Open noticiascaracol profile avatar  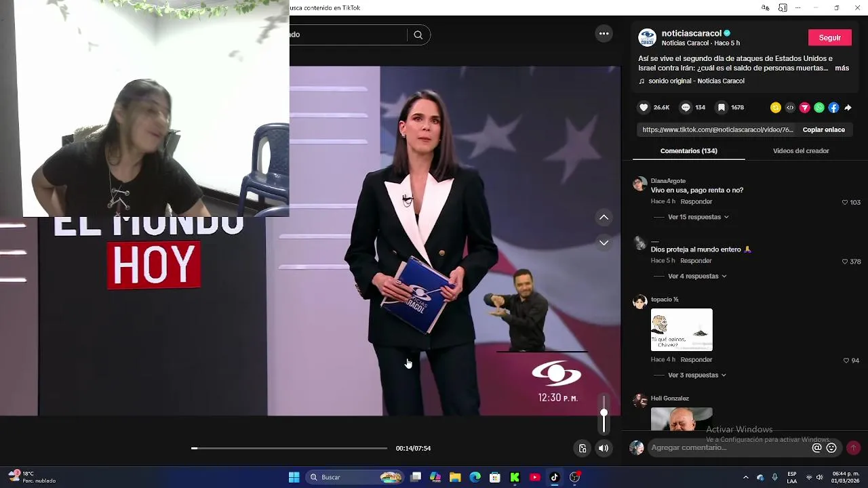pyautogui.click(x=647, y=37)
